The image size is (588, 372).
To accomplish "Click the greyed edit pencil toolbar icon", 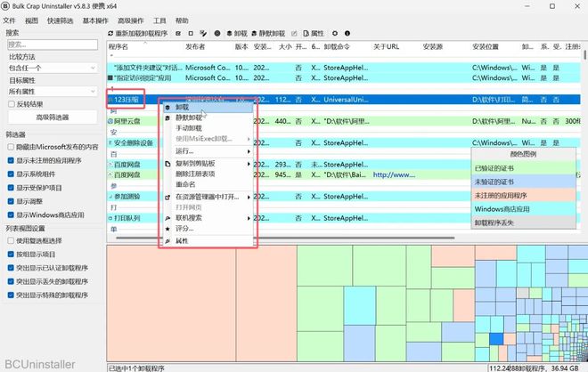I will pyautogui.click(x=294, y=33).
